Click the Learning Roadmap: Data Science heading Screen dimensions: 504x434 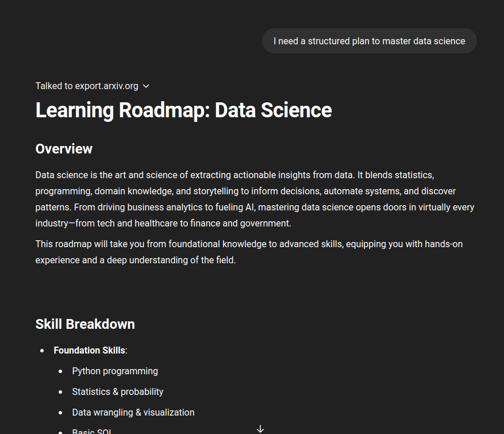183,110
